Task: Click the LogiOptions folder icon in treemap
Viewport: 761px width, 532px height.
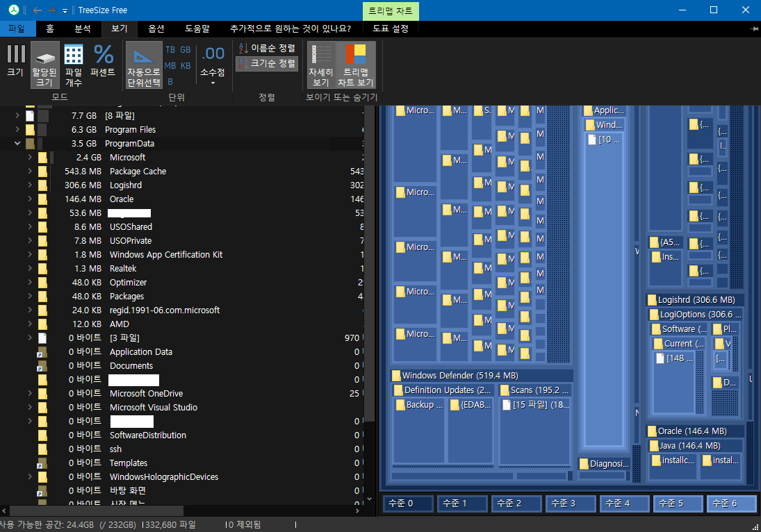Action: [654, 315]
